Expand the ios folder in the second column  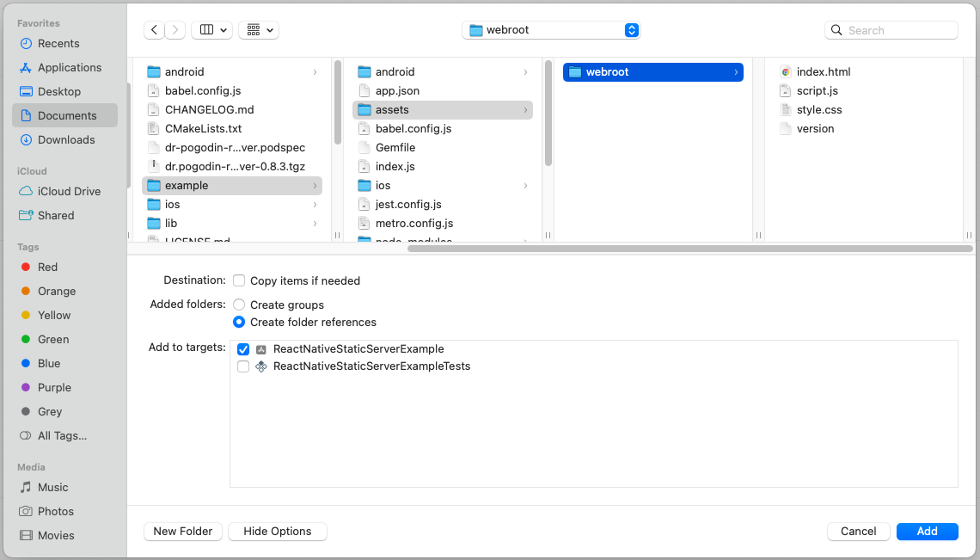pos(525,186)
